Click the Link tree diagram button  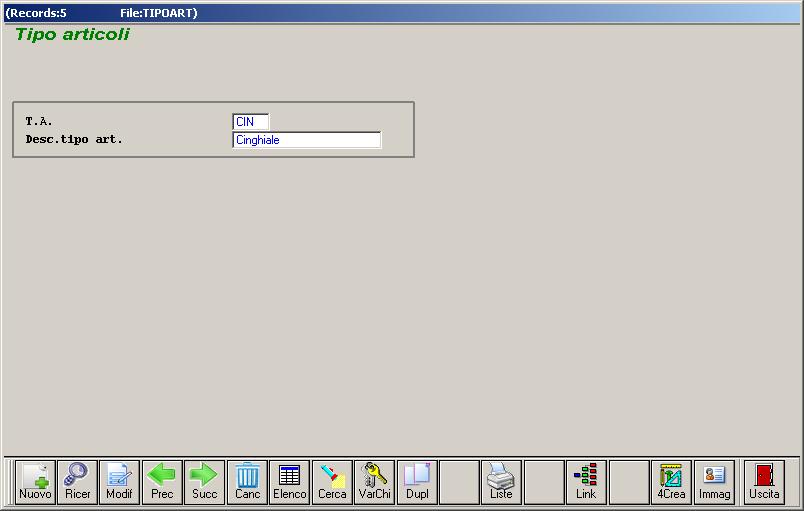[x=586, y=482]
